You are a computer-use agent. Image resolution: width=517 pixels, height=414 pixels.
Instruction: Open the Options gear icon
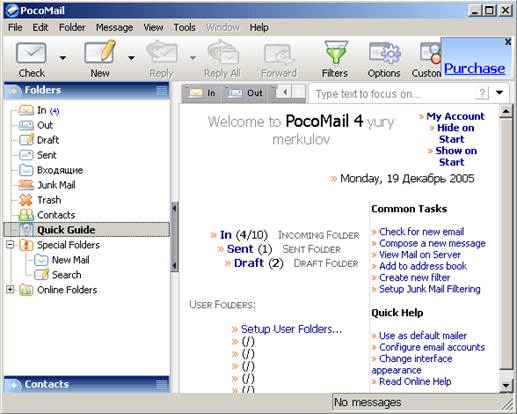pos(384,53)
